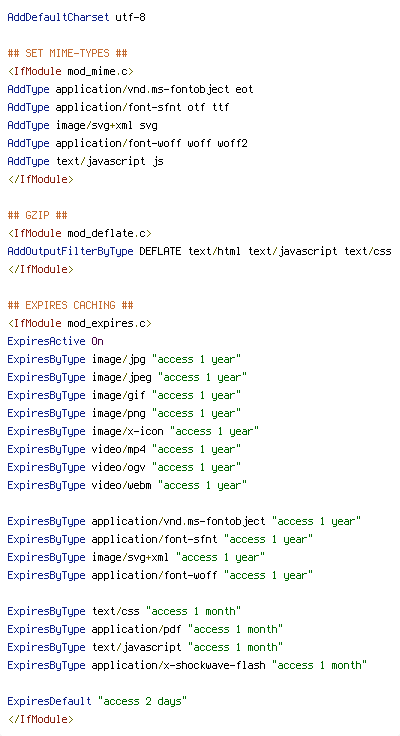The width and height of the screenshot is (400, 736).
Task: Click the text/javascript js AddType line
Action: tap(85, 161)
